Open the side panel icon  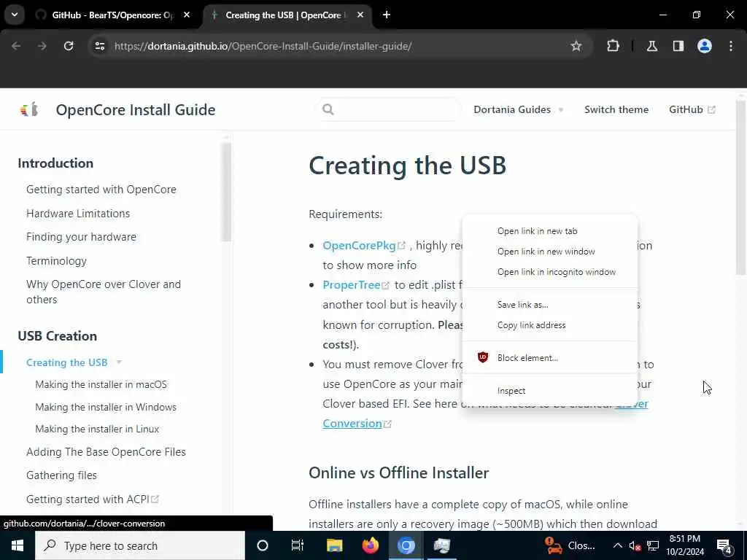[678, 46]
